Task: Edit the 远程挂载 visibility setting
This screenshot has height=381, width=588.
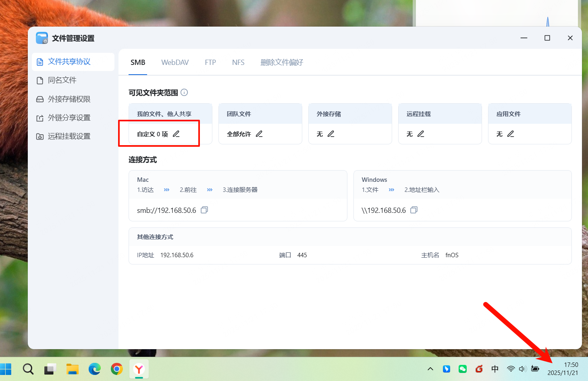Action: (421, 134)
